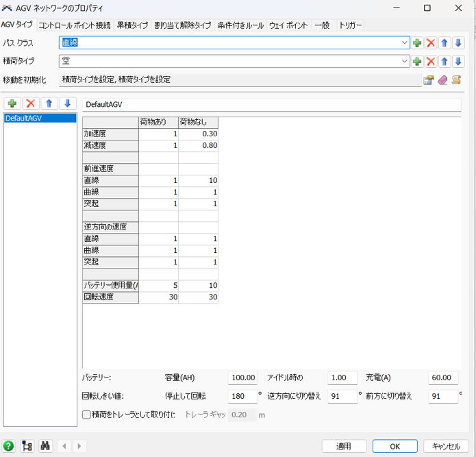The height and width of the screenshot is (457, 476).
Task: Click the 逆方向に切り替え field 91
Action: [342, 396]
